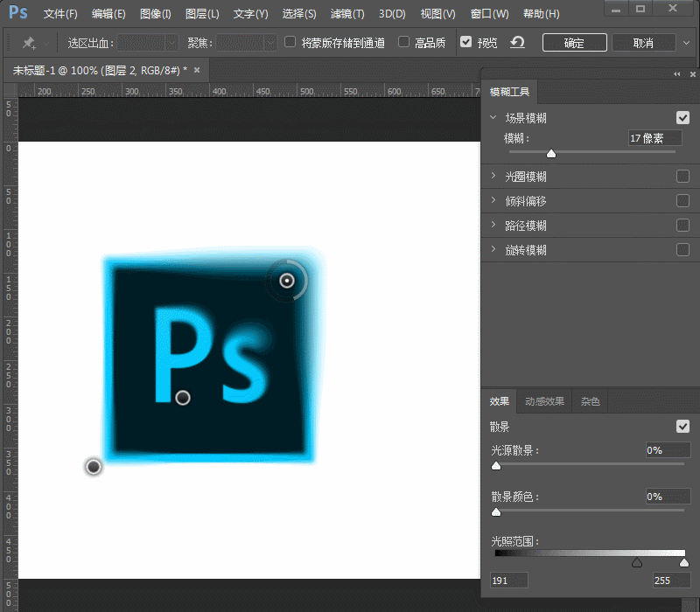Click the 模糊 slider handle

551,154
